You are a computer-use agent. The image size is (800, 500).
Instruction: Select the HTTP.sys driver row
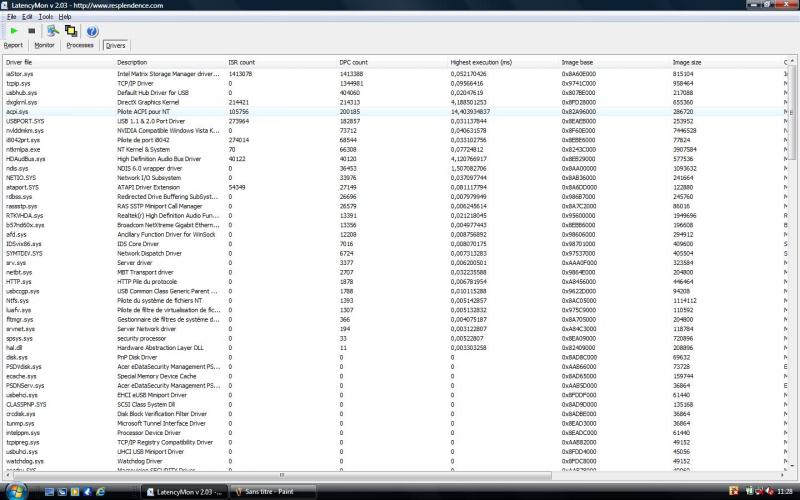click(x=395, y=282)
